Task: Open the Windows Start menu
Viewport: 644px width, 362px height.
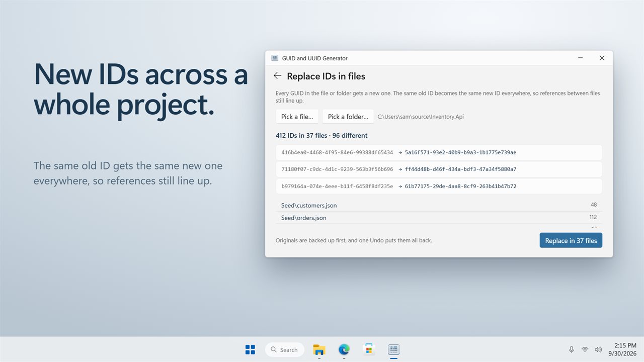Action: click(x=250, y=349)
